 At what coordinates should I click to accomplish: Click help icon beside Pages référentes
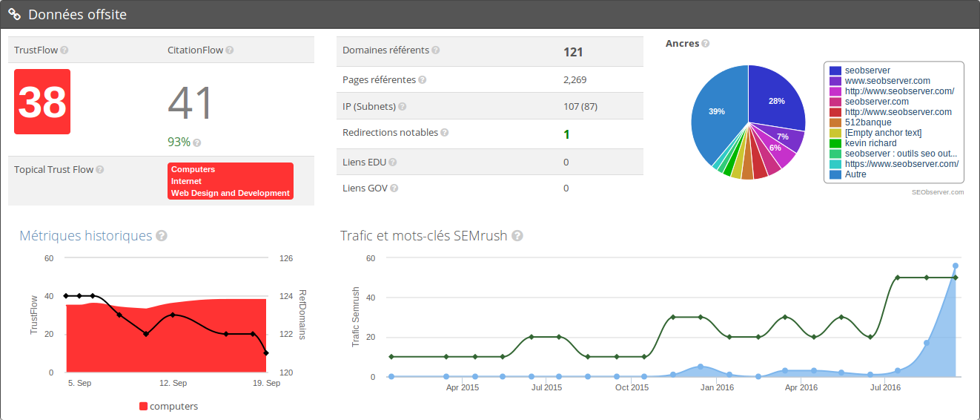pyautogui.click(x=422, y=79)
